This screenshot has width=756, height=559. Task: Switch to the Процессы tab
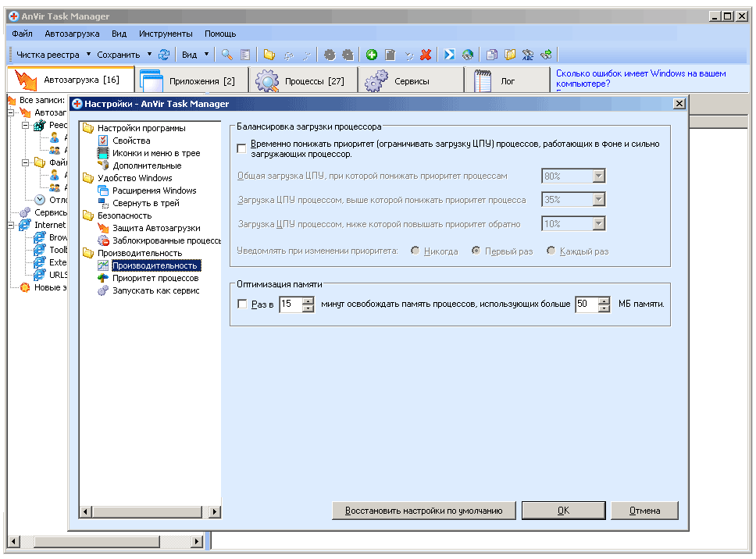303,81
